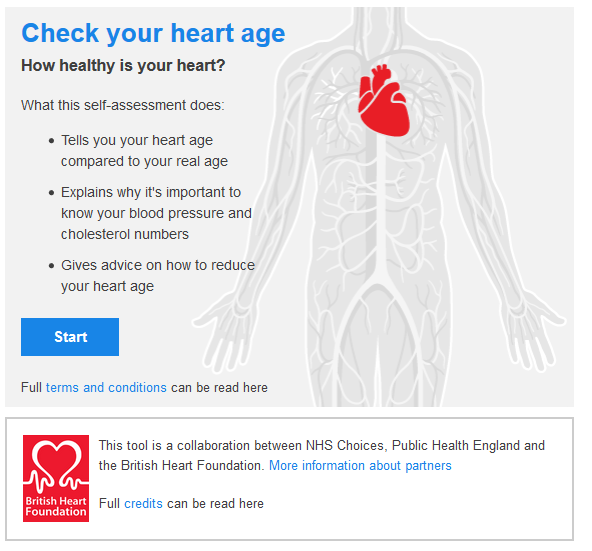Viewport: 592px width, 551px height.
Task: Open the terms and conditions link
Action: tap(106, 387)
